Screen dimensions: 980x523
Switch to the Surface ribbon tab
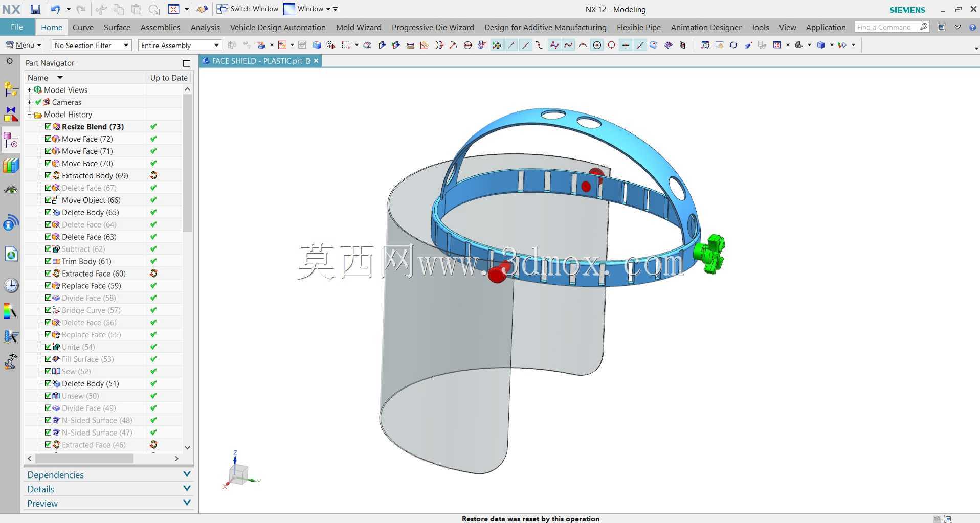coord(117,27)
